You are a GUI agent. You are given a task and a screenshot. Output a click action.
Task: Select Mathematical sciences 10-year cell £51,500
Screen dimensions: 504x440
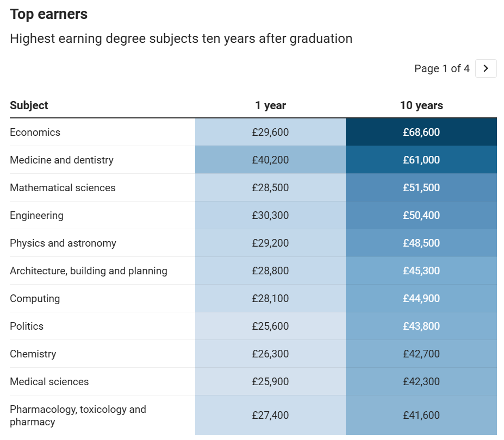click(x=421, y=188)
